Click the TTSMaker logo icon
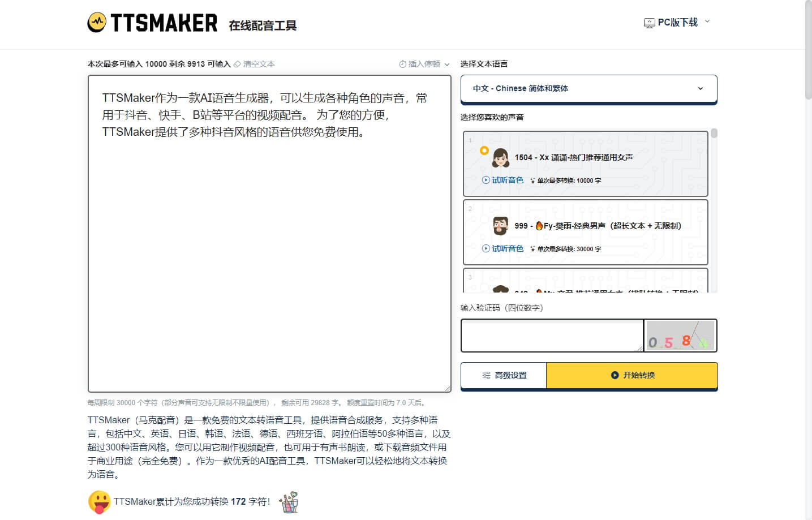 [x=97, y=22]
